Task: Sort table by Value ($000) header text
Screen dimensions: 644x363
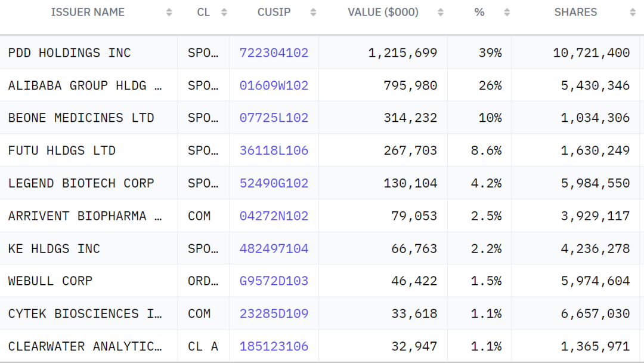Action: 383,13
